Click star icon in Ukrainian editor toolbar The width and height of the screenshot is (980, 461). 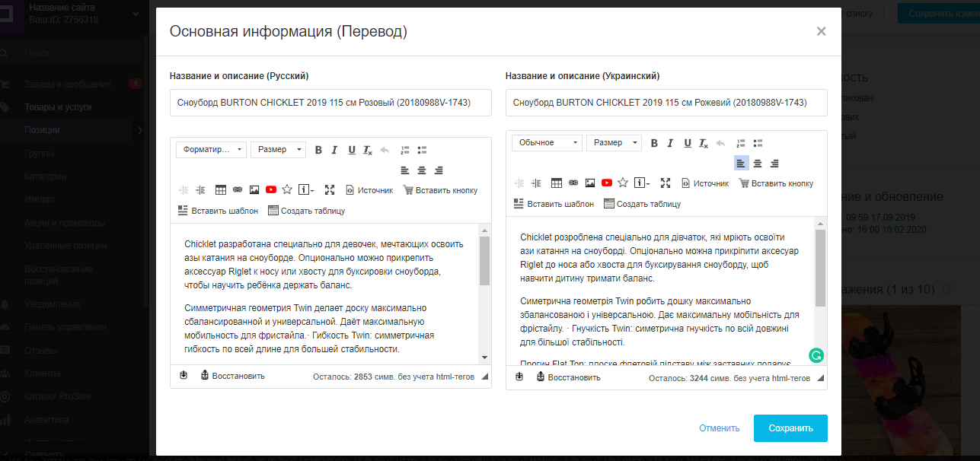(x=623, y=183)
